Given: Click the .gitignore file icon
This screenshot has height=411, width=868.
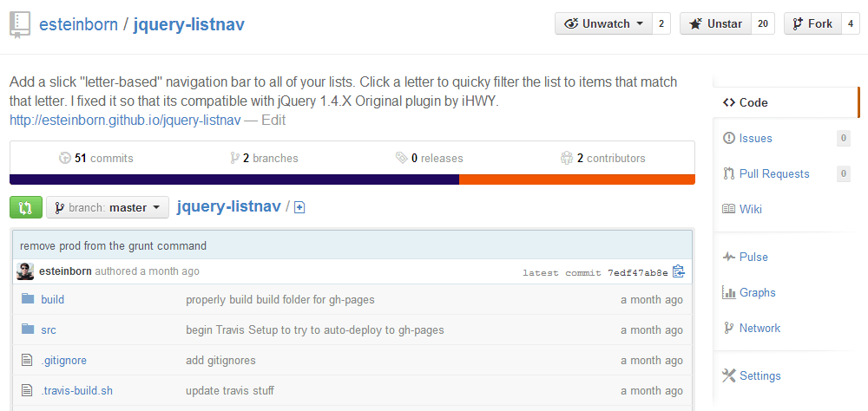Looking at the screenshot, I should click(28, 360).
